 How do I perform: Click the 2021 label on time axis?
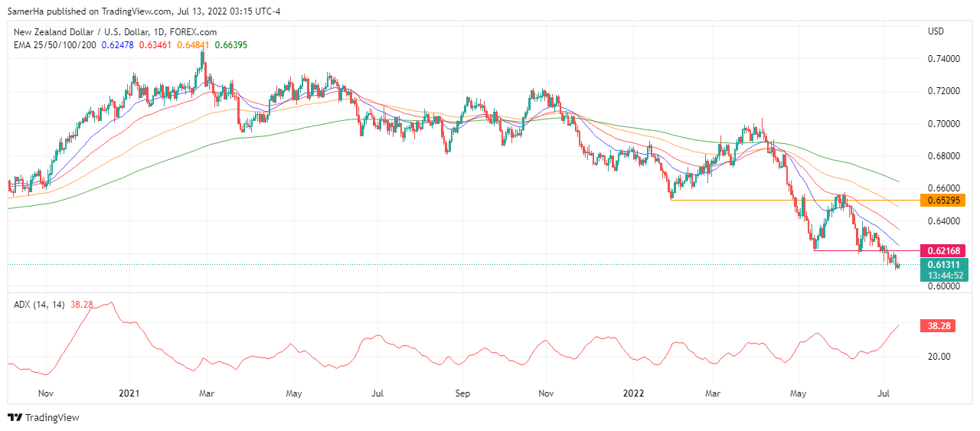(129, 394)
